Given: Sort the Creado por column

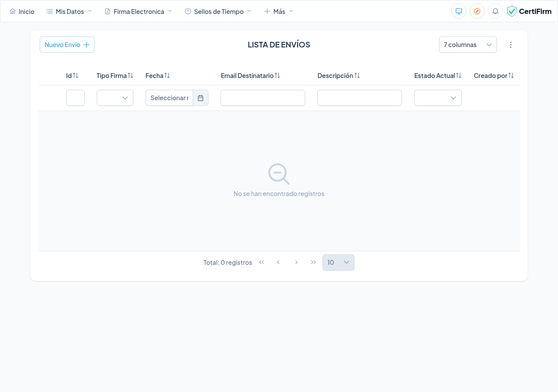Looking at the screenshot, I should coord(511,76).
